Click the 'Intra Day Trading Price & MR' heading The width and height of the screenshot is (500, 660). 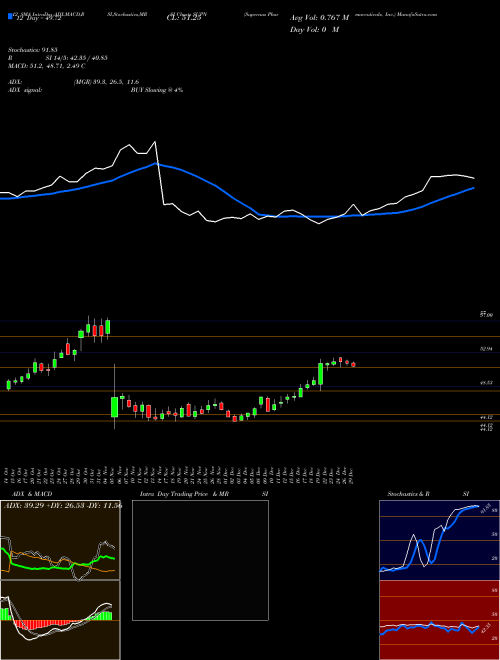184,494
